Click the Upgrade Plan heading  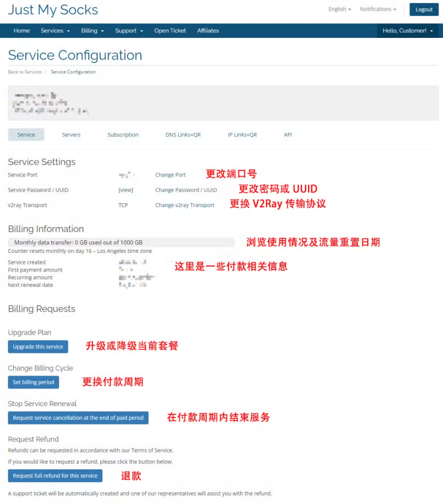(30, 333)
